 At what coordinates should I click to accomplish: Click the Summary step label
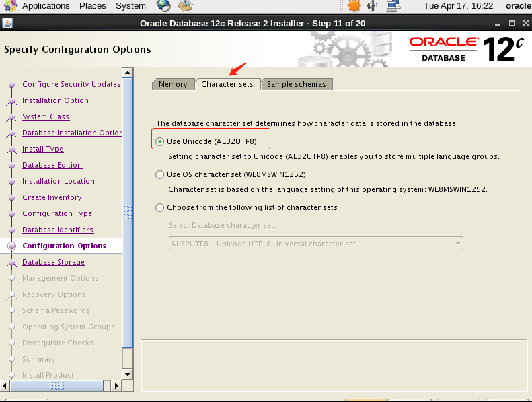click(x=39, y=359)
